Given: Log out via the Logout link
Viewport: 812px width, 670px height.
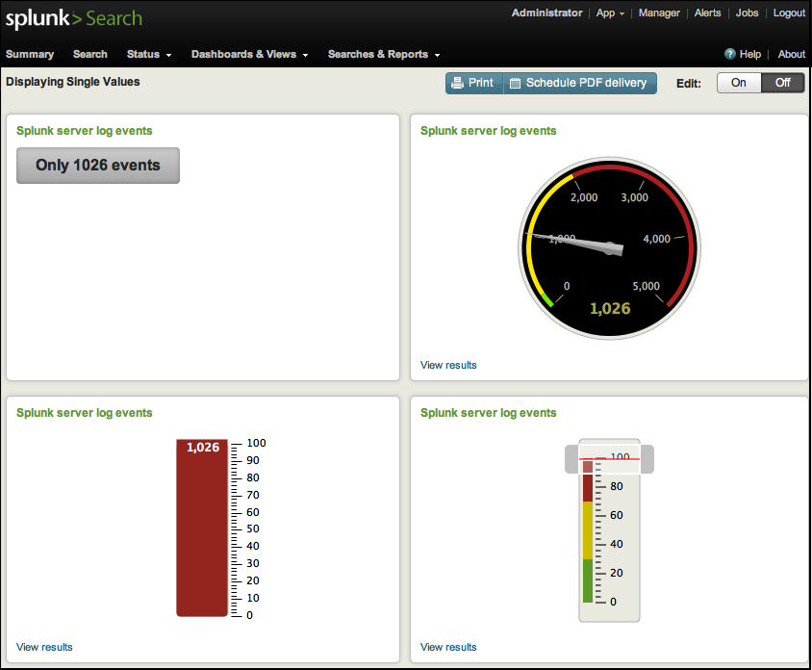Looking at the screenshot, I should [789, 13].
